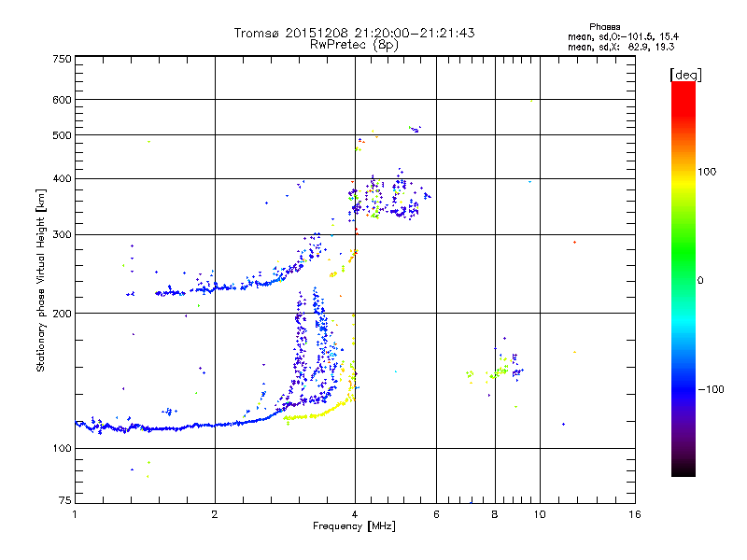
Task: Click the isolated red point near 12 MHz
Action: pyautogui.click(x=575, y=243)
